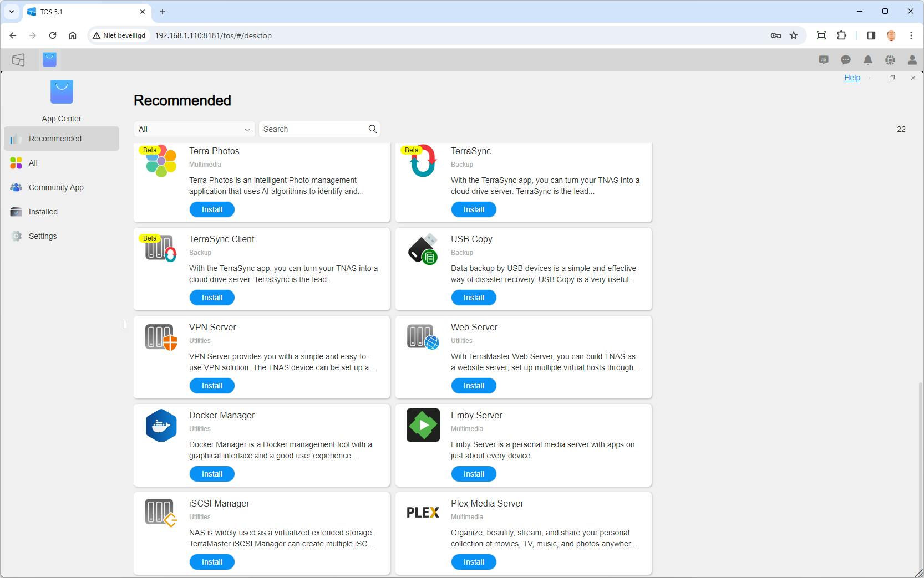
Task: Open the user account icon
Action: [x=912, y=60]
